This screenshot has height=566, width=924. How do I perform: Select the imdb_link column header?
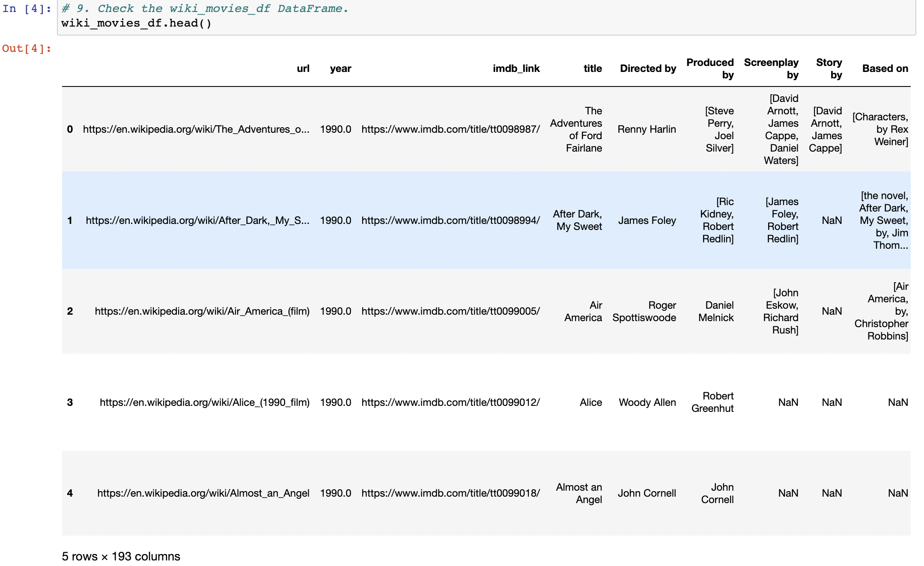coord(516,68)
